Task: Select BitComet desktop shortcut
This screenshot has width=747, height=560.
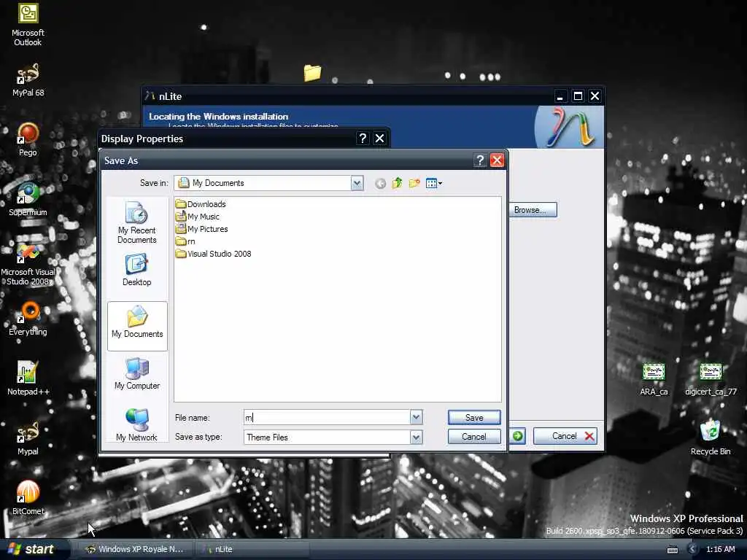Action: [x=28, y=498]
